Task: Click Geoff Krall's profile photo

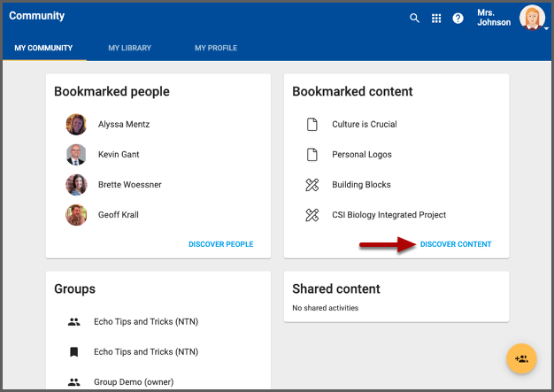Action: [76, 215]
